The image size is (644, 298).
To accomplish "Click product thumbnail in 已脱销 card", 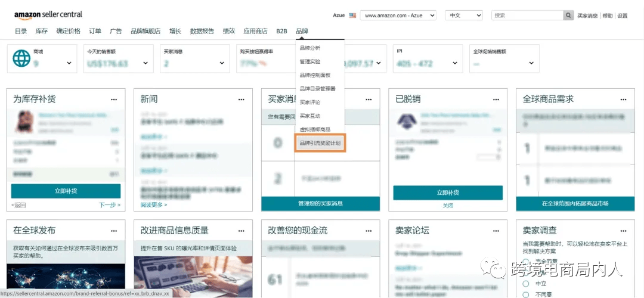I will pyautogui.click(x=407, y=122).
